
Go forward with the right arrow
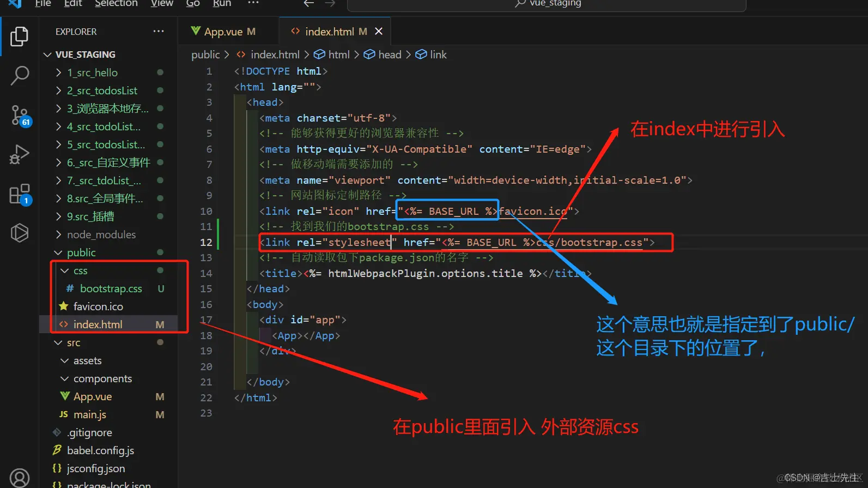coord(330,3)
